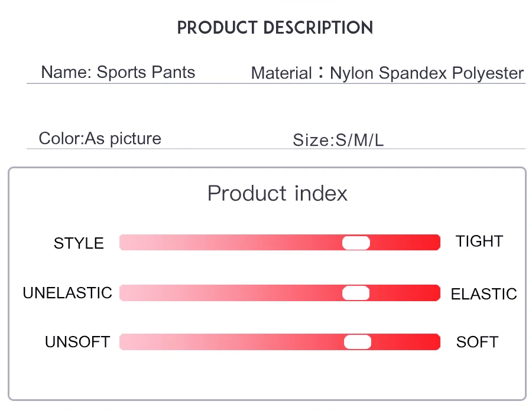Click the TIGHT label
Screen dimensions: 532x411
[479, 242]
